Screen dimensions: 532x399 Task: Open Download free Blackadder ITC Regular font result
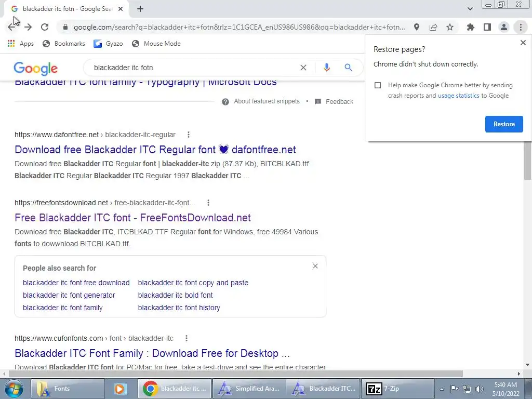point(155,150)
